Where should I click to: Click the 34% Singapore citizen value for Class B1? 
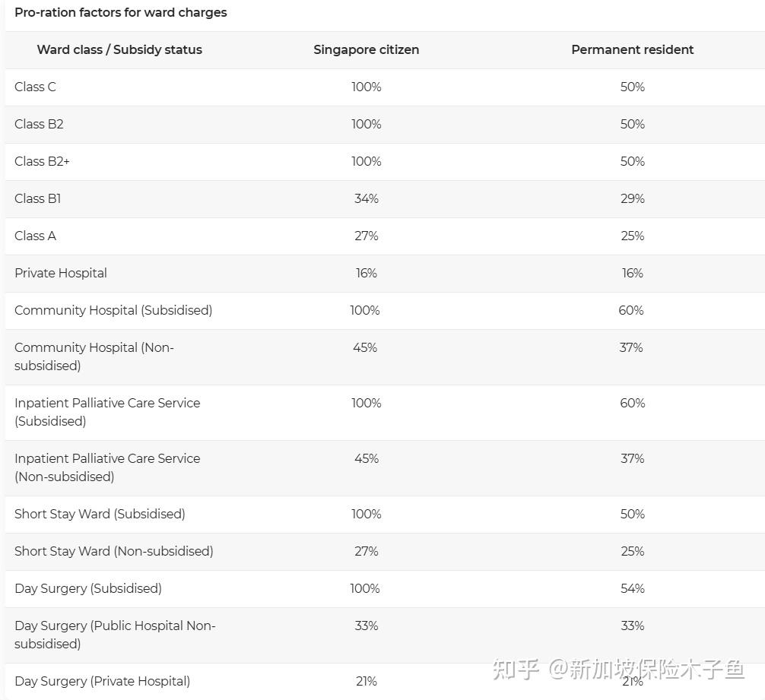click(x=366, y=198)
